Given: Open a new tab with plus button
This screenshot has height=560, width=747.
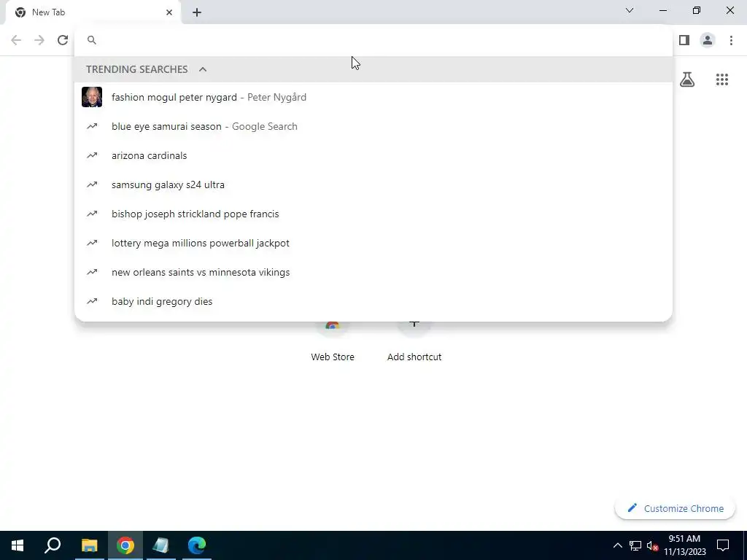Looking at the screenshot, I should click(197, 12).
